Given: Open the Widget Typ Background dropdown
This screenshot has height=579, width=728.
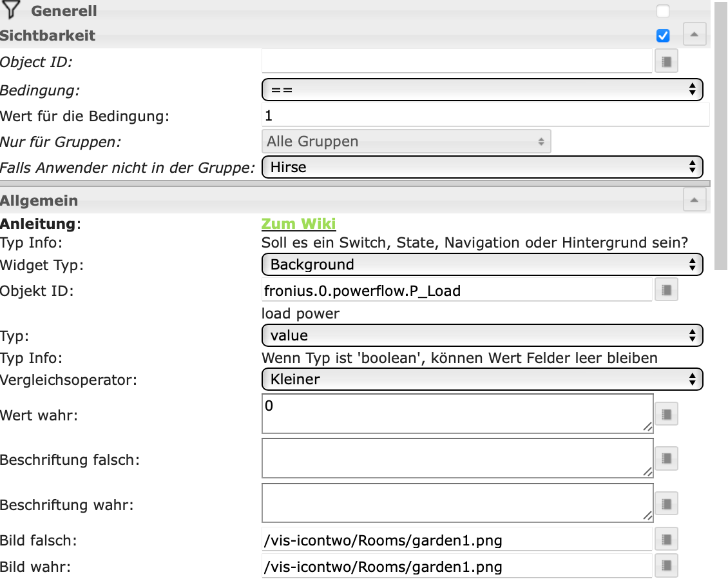Looking at the screenshot, I should tap(482, 264).
